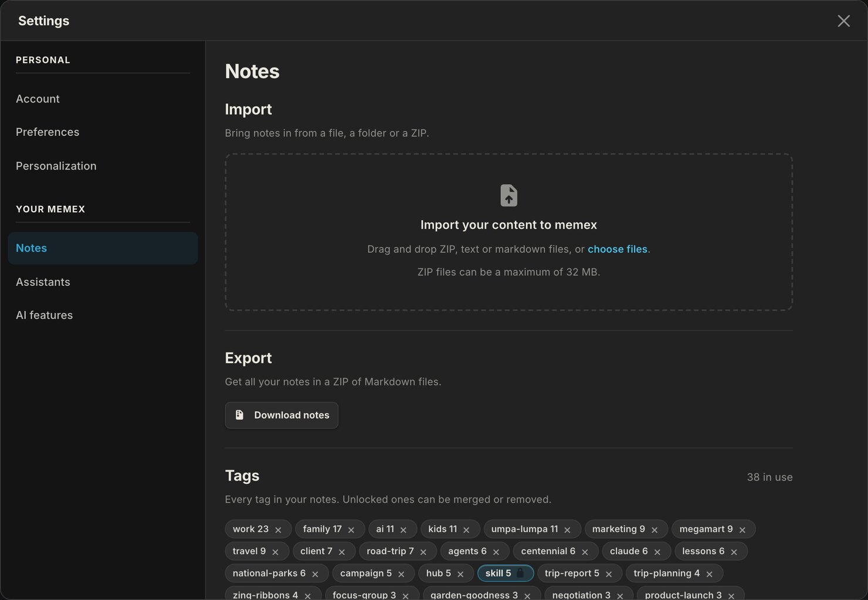This screenshot has height=600, width=868.
Task: Switch to Assistants section
Action: click(x=103, y=282)
